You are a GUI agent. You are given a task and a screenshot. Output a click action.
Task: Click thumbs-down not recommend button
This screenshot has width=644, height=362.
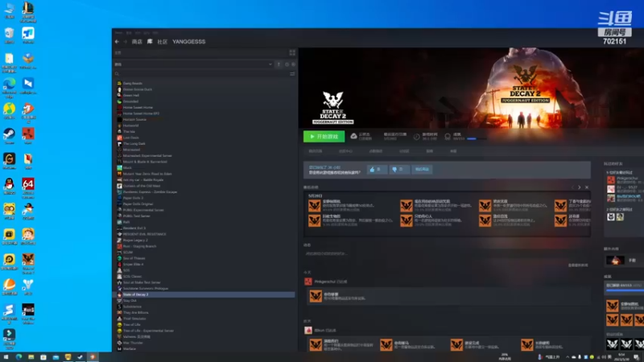point(399,169)
